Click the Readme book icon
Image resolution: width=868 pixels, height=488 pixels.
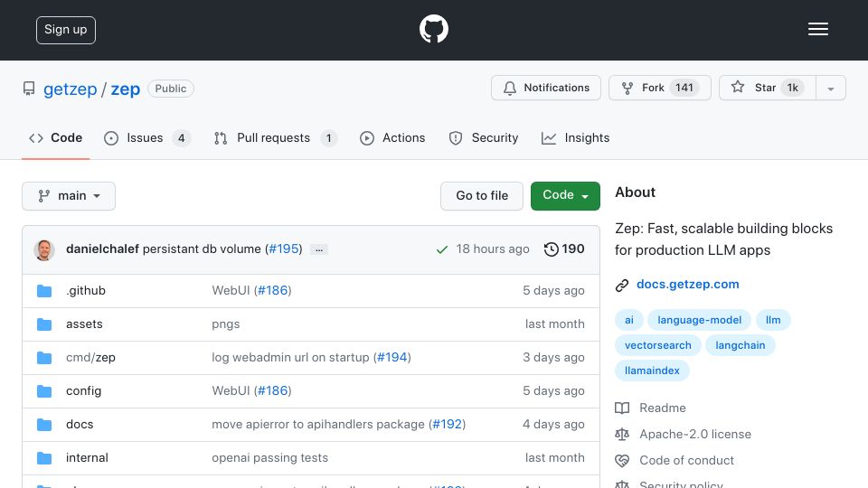pos(622,408)
